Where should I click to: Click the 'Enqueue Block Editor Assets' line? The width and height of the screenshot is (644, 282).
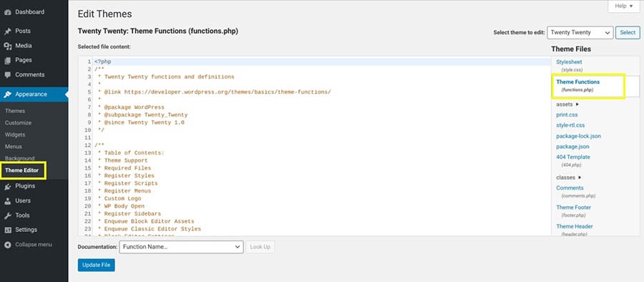coord(146,221)
